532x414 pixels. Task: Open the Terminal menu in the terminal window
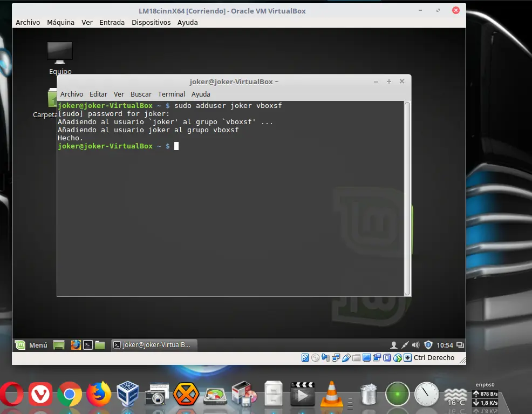(171, 94)
